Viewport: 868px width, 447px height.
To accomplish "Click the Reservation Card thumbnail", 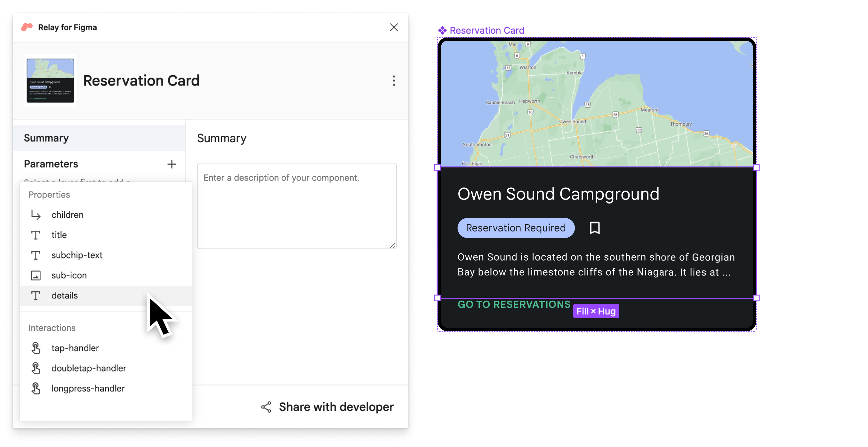I will pos(50,80).
